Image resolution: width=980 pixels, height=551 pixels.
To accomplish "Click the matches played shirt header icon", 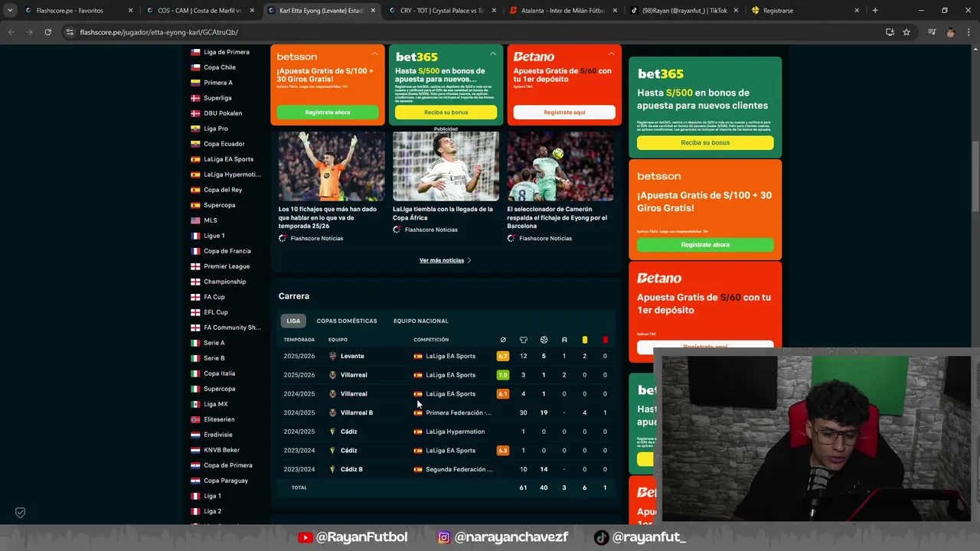I will tap(524, 340).
